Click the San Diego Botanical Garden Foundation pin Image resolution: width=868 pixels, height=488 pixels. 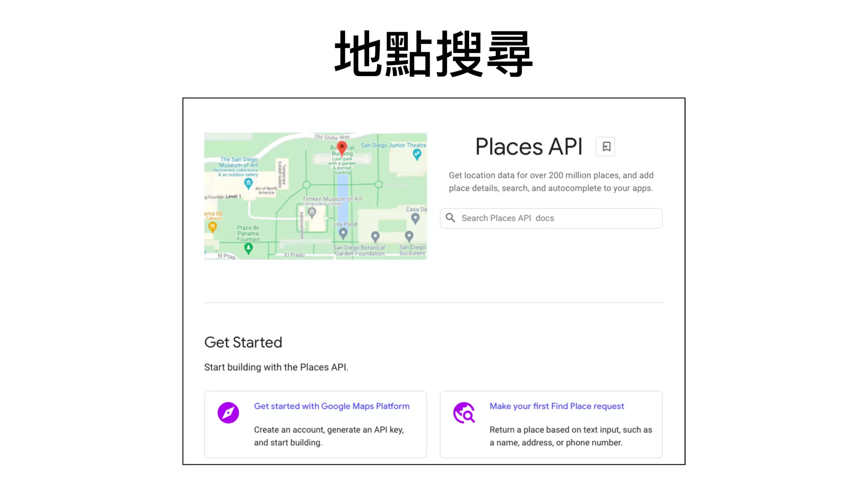point(375,236)
